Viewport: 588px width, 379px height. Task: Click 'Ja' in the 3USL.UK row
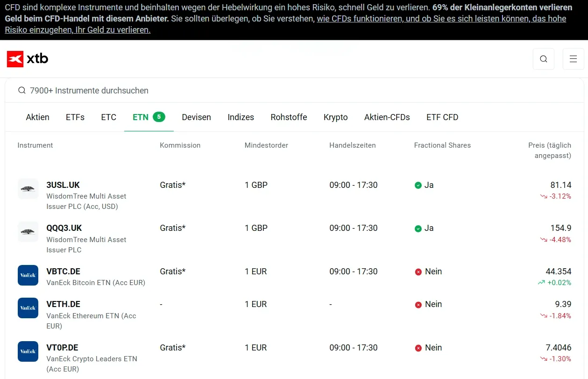tap(429, 185)
